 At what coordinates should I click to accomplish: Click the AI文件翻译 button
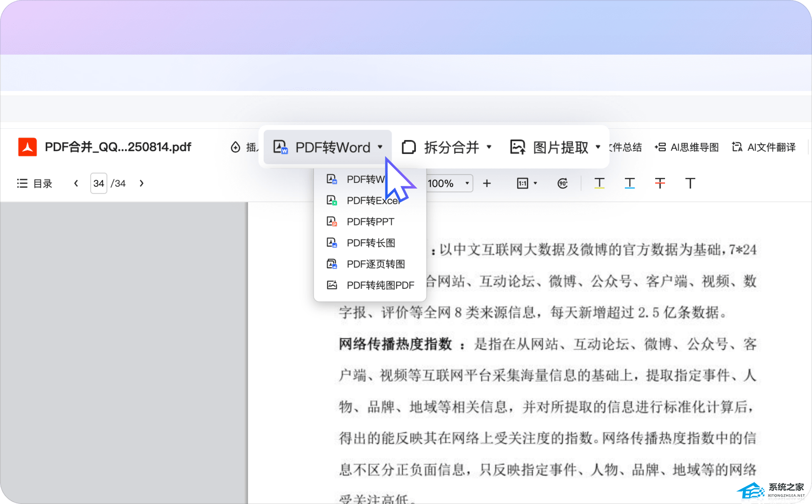pos(763,147)
